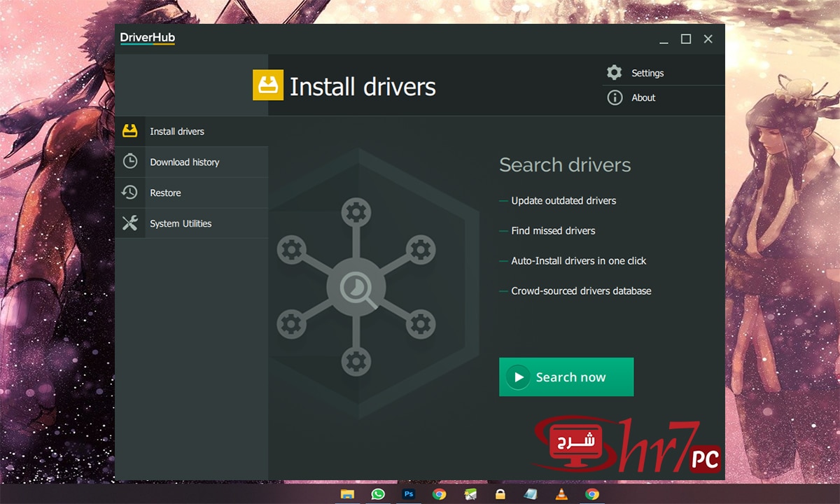The width and height of the screenshot is (840, 504).
Task: Open Settings using the gear icon
Action: click(615, 72)
